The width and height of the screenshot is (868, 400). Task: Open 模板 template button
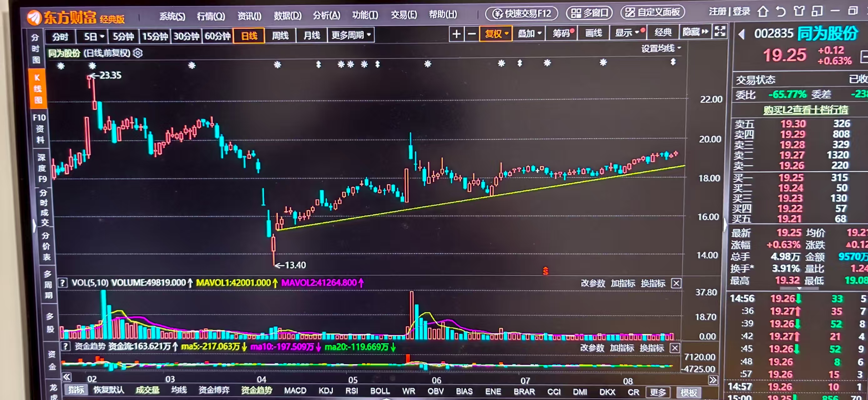(x=689, y=392)
